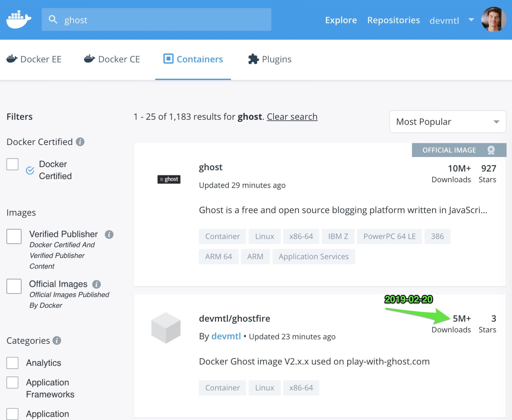Image resolution: width=512 pixels, height=420 pixels.
Task: Click the user avatar photo
Action: 493,20
